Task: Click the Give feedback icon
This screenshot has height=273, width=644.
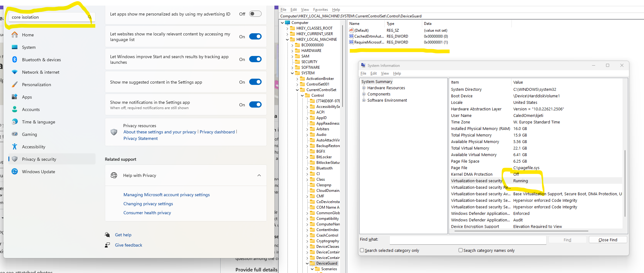Action: click(107, 245)
